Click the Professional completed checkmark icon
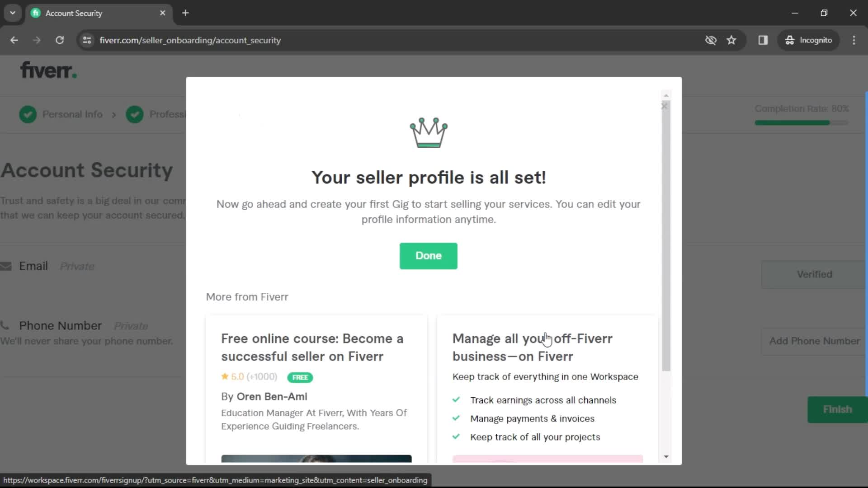The height and width of the screenshot is (488, 868). [x=135, y=114]
